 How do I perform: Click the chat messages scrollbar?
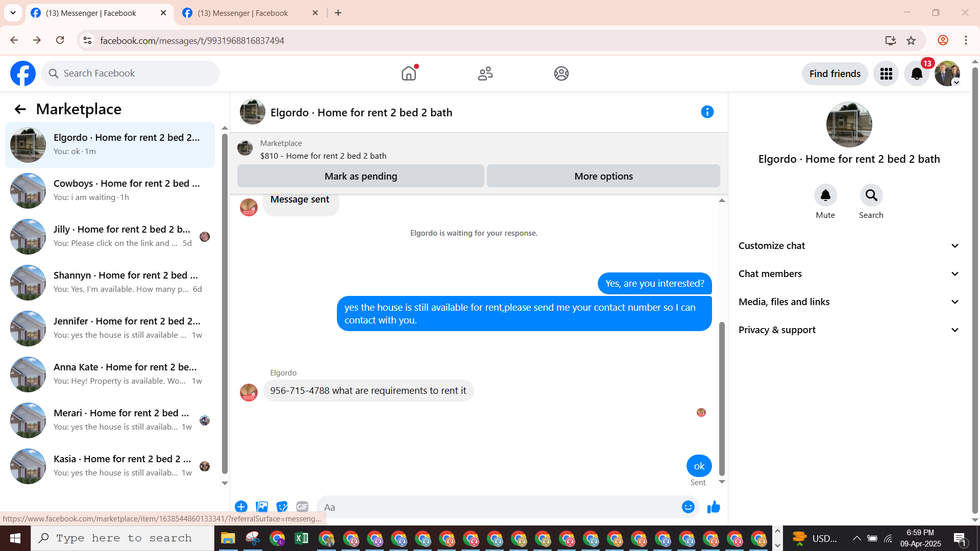722,398
